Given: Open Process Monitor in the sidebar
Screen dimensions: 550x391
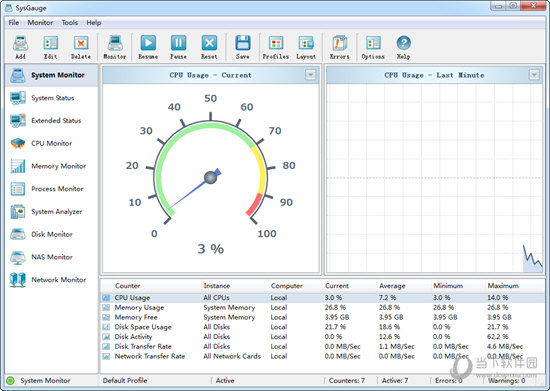Looking at the screenshot, I should 52,189.
